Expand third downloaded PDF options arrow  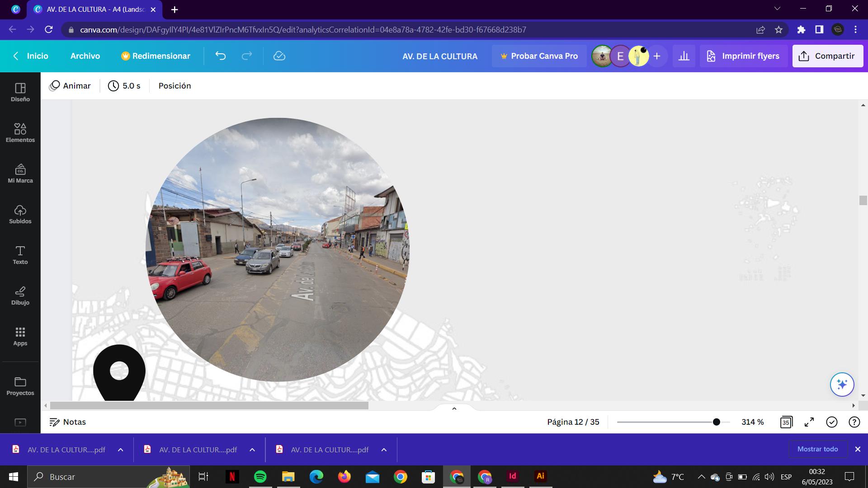[x=384, y=450]
